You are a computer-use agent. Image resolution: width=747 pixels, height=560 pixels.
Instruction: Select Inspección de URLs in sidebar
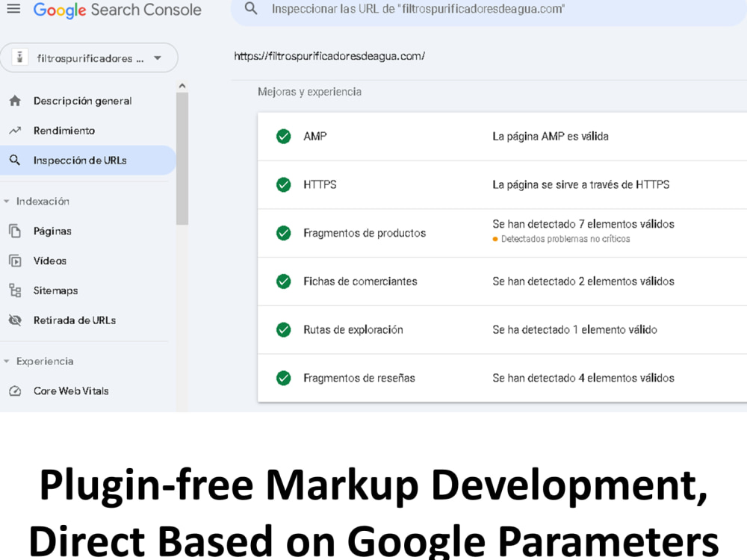[88, 160]
